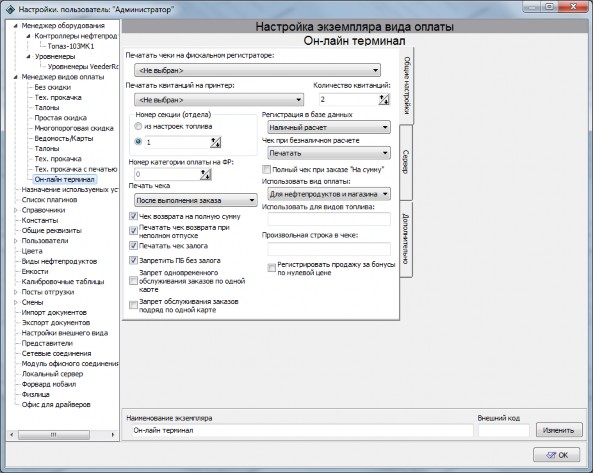Click the tree panel horizontal scrollbar thumb
593x473 pixels.
click(54, 435)
